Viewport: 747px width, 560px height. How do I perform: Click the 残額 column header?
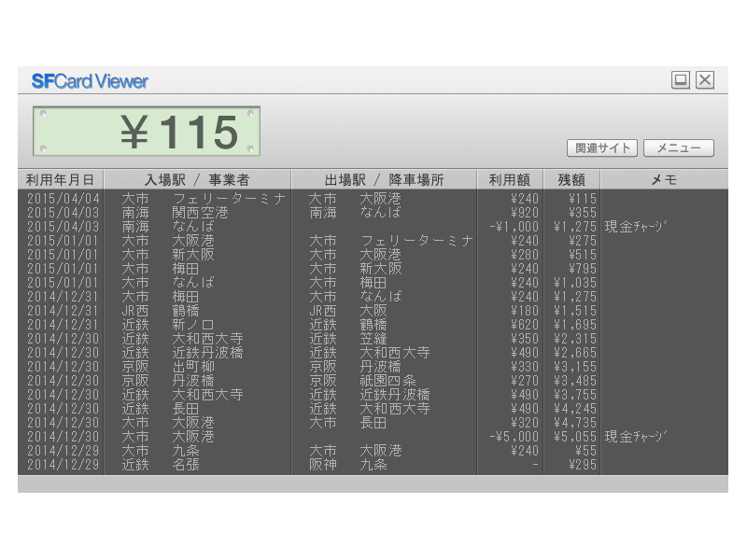pyautogui.click(x=571, y=179)
